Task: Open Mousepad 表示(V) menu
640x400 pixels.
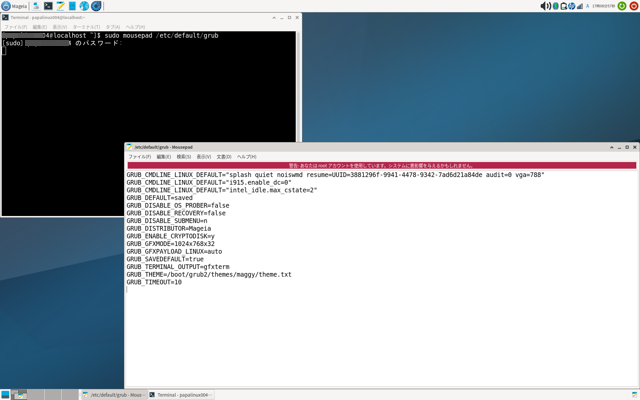Action: click(203, 157)
